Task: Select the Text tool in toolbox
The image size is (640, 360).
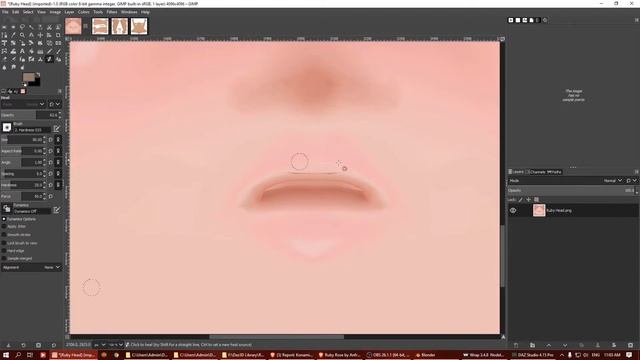Action: point(22,51)
